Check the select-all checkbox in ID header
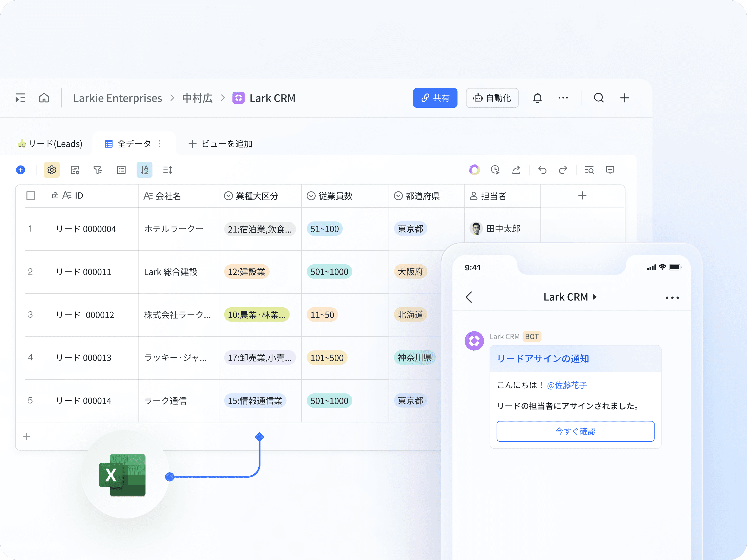The width and height of the screenshot is (747, 560). (31, 195)
